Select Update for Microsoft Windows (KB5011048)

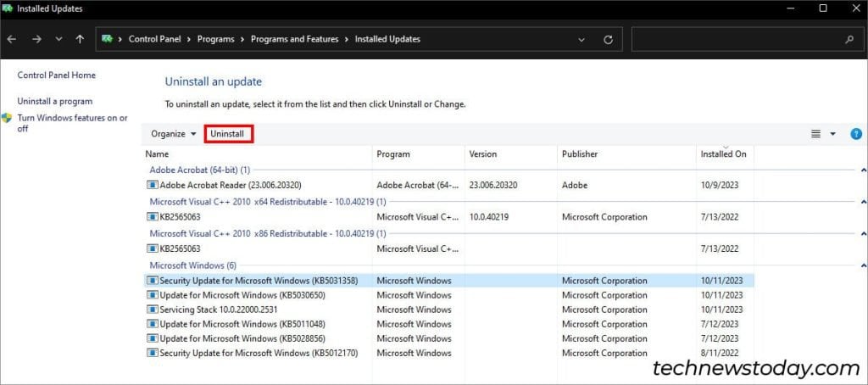point(448,324)
